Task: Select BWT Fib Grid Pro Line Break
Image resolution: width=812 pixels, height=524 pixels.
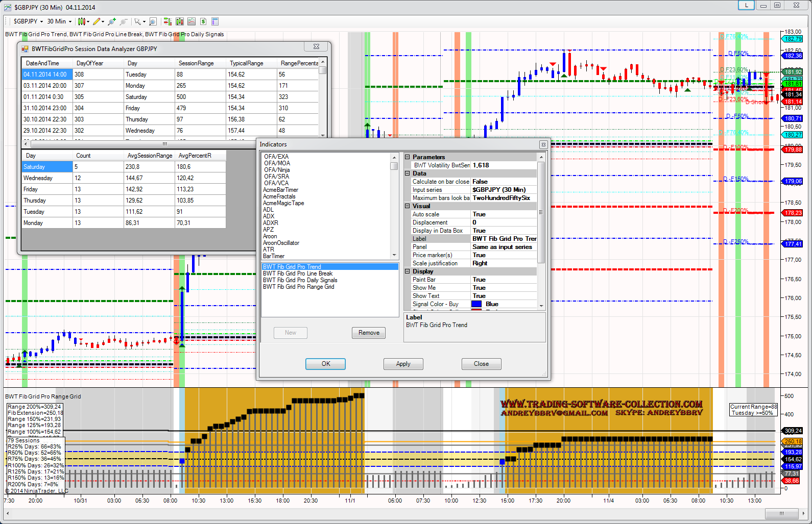Action: click(x=298, y=273)
